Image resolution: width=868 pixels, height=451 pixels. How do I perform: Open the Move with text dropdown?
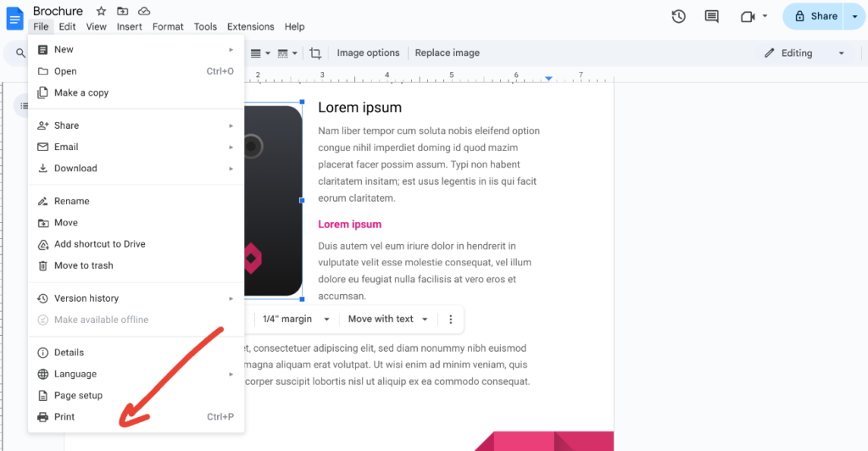point(388,319)
